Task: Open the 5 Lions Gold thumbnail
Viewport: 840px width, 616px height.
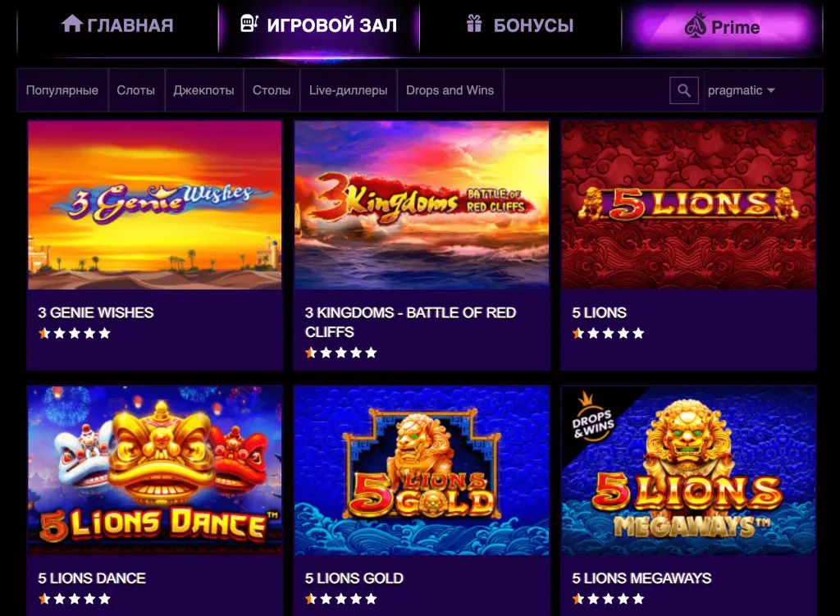Action: [x=422, y=470]
